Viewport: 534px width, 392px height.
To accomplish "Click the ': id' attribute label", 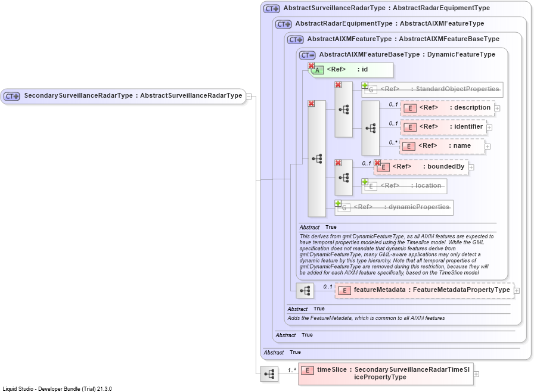I will 363,70.
